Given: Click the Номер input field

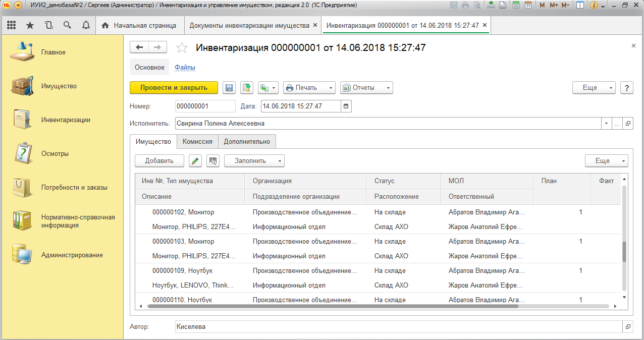Looking at the screenshot, I should 205,106.
